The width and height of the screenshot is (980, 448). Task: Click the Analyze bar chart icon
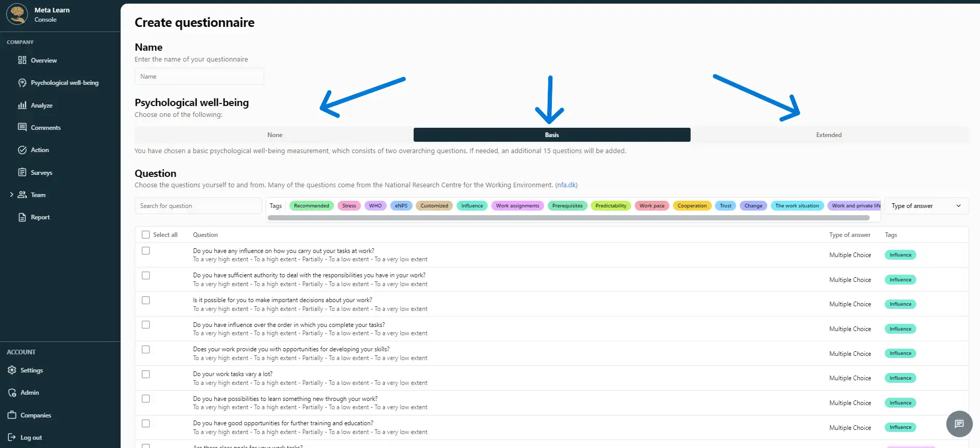(x=22, y=106)
